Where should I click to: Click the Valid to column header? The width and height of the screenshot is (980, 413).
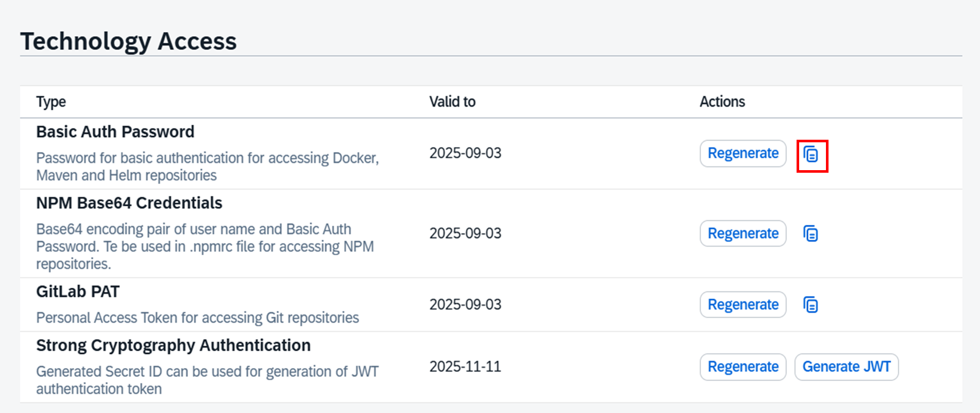point(452,102)
